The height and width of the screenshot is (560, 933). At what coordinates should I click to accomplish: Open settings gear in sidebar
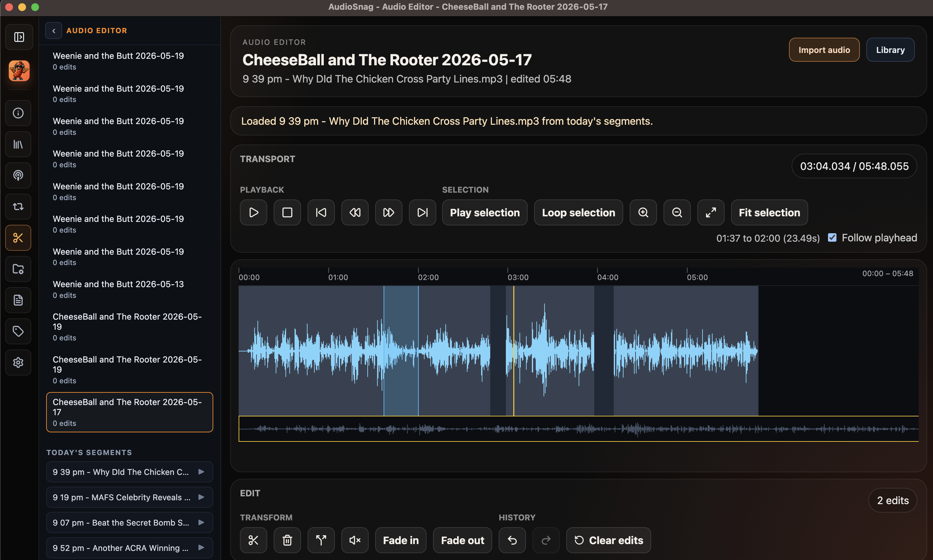[18, 363]
